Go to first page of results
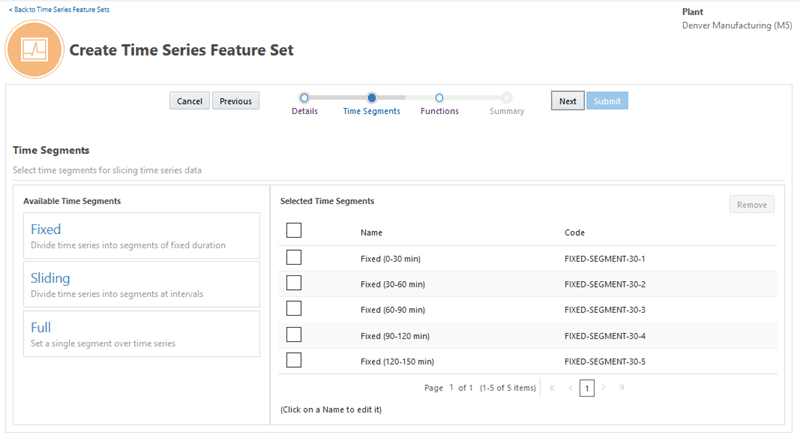800x438 pixels. click(552, 387)
